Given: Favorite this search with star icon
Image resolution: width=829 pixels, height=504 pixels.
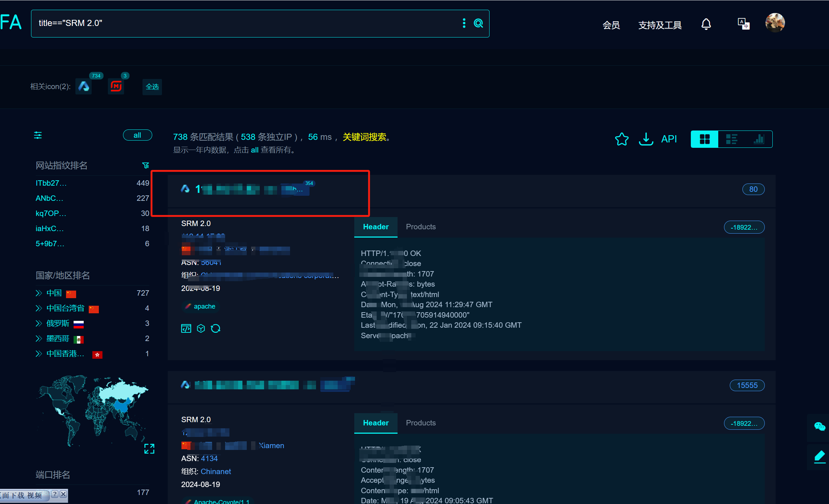Looking at the screenshot, I should tap(622, 139).
